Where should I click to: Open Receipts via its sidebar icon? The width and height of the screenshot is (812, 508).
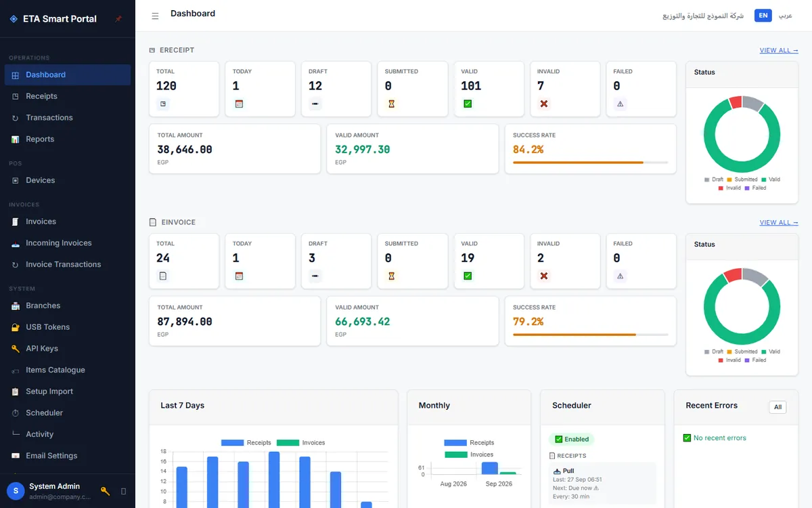15,96
